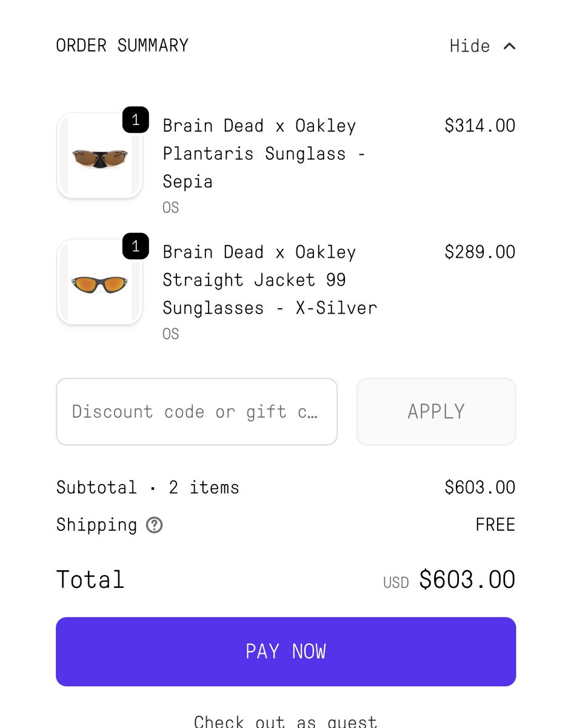
Task: Collapse order summary with the chevron arrow
Action: tap(509, 46)
